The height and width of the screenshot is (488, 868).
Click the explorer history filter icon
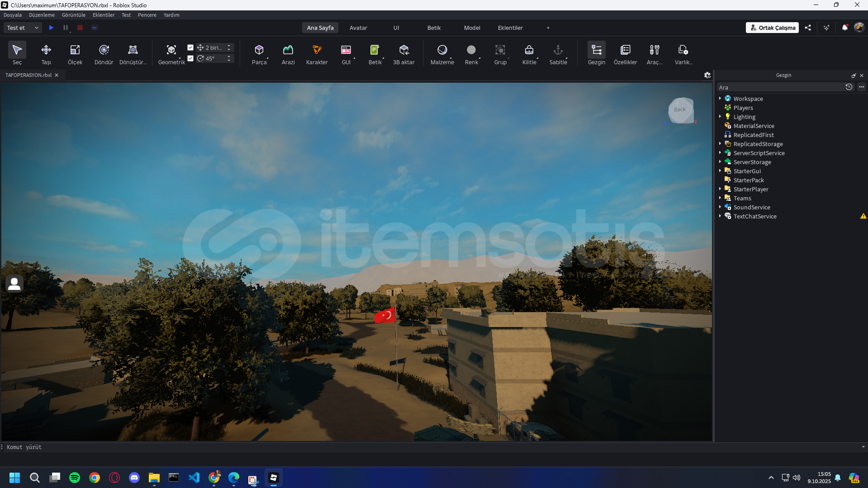(x=849, y=87)
